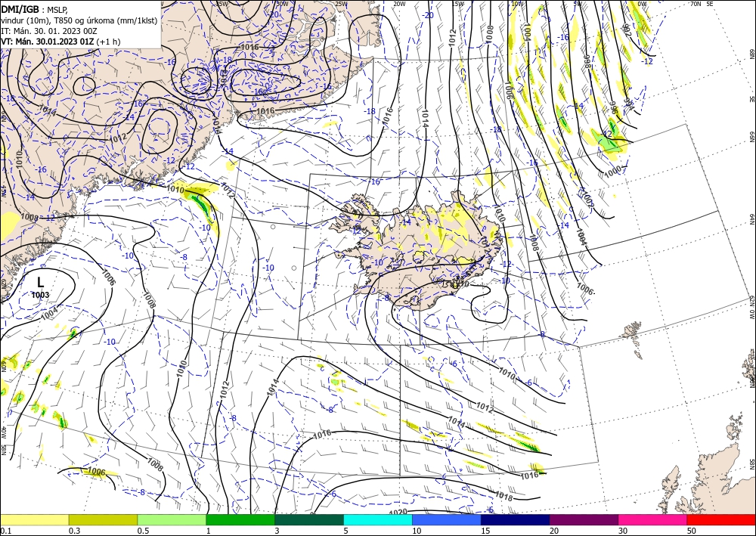756x536 pixels.
Task: Click the '996' isobar label
Action: point(613,107)
